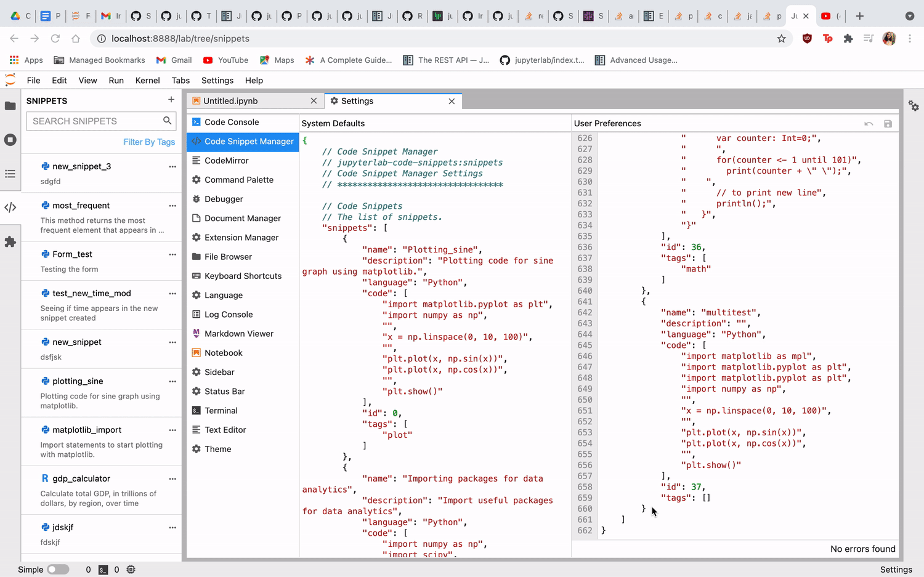Click the undo user preferences icon
This screenshot has width=924, height=577.
pos(869,124)
